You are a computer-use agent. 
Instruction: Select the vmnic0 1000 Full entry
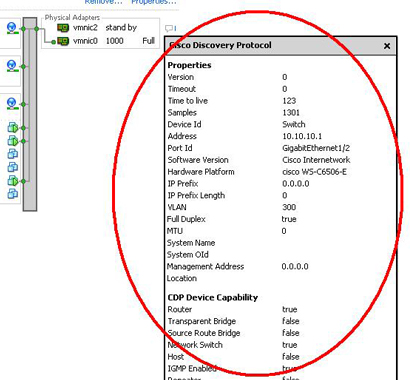click(106, 41)
